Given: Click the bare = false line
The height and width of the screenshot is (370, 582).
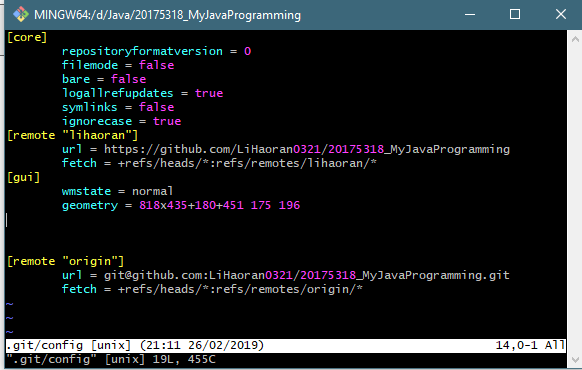Looking at the screenshot, I should pos(104,79).
